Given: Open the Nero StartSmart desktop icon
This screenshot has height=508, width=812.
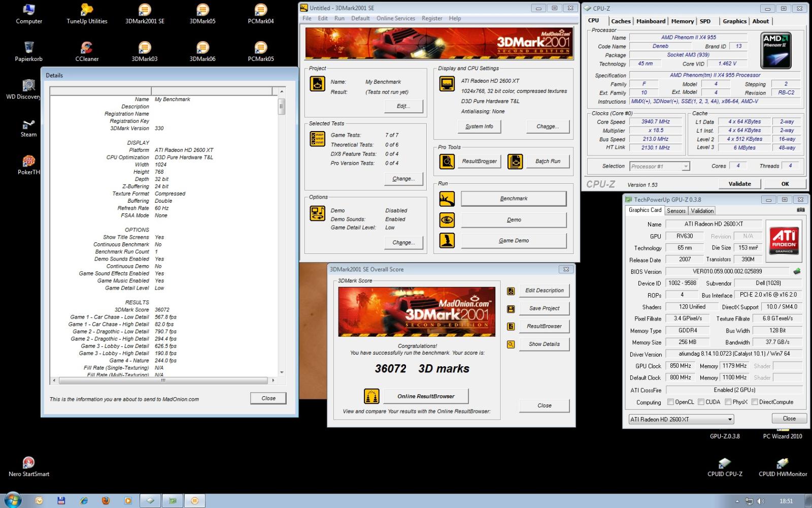Looking at the screenshot, I should click(29, 466).
